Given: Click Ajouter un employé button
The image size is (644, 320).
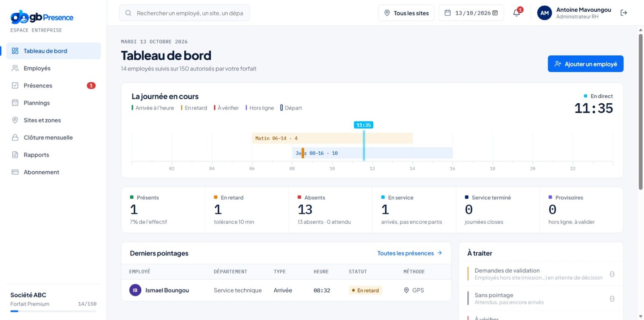Looking at the screenshot, I should [x=585, y=64].
